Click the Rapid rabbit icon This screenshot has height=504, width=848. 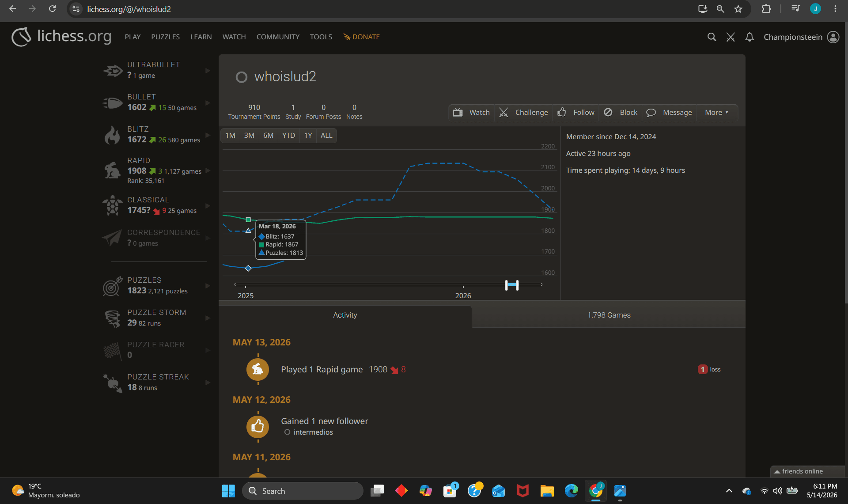[113, 170]
